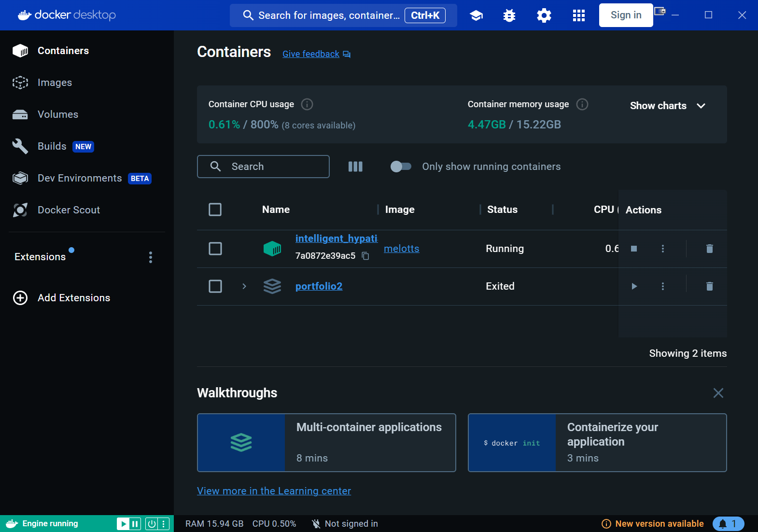758x532 pixels.
Task: Open the Extensions three-dot menu
Action: pos(151,257)
